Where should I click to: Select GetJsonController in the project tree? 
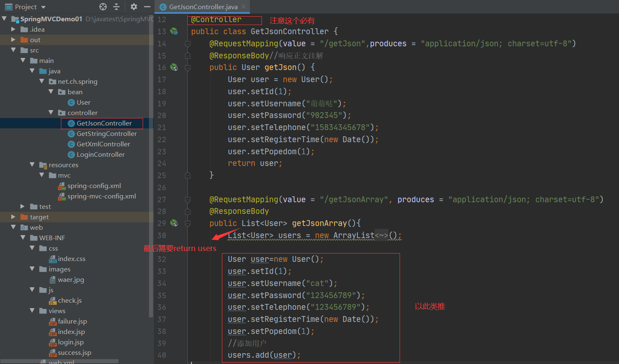(104, 123)
